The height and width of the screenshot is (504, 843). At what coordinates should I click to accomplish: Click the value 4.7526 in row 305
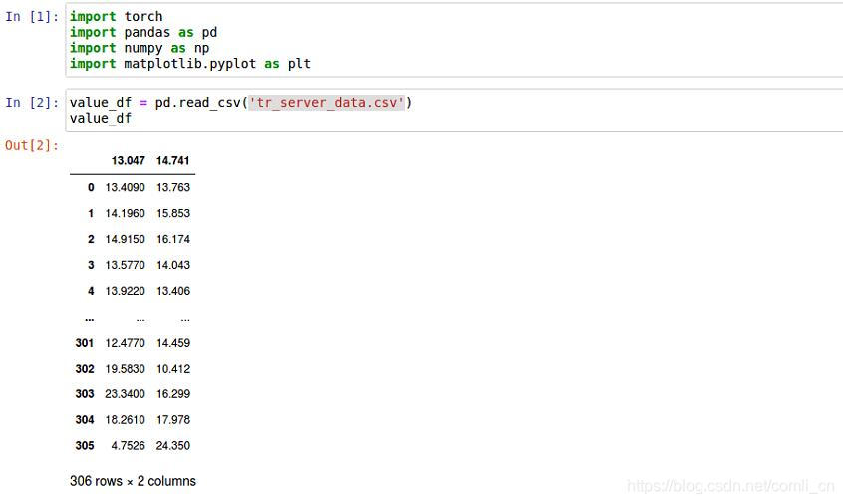click(128, 445)
